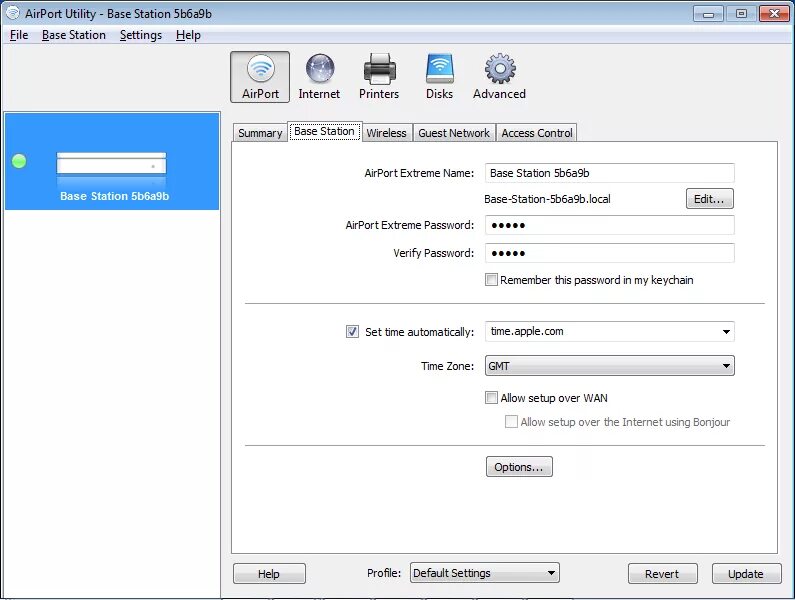Click the AirPort Extreme Name field

pos(609,173)
